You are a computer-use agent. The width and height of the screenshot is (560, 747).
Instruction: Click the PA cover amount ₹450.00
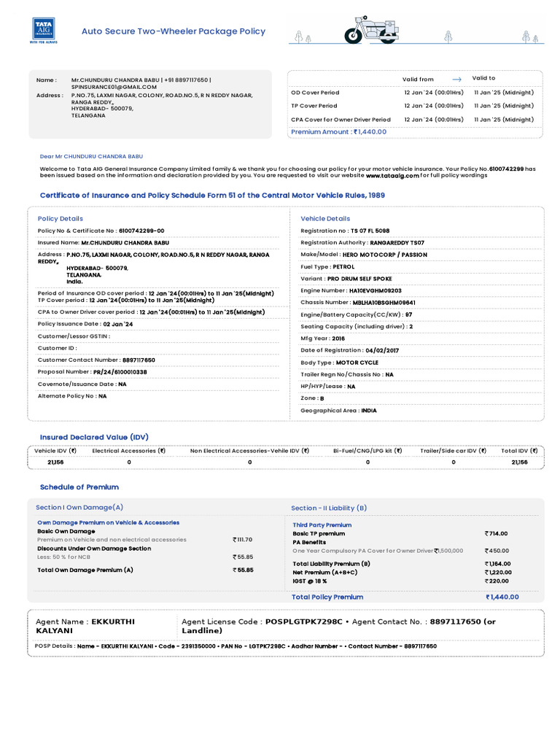497,551
